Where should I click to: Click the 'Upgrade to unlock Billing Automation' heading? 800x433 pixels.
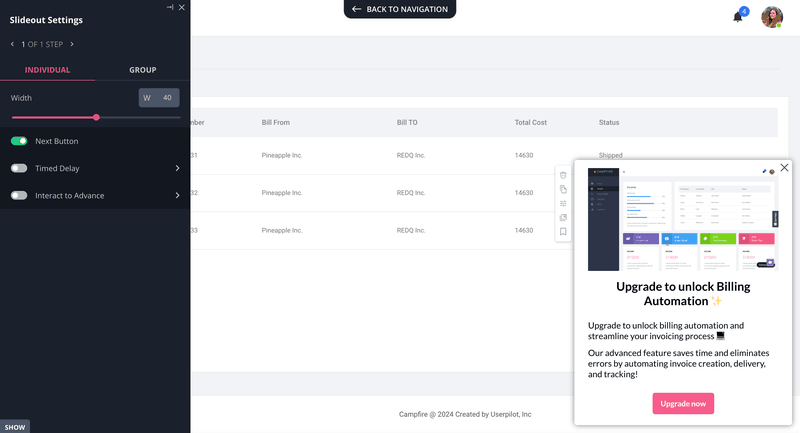[683, 294]
